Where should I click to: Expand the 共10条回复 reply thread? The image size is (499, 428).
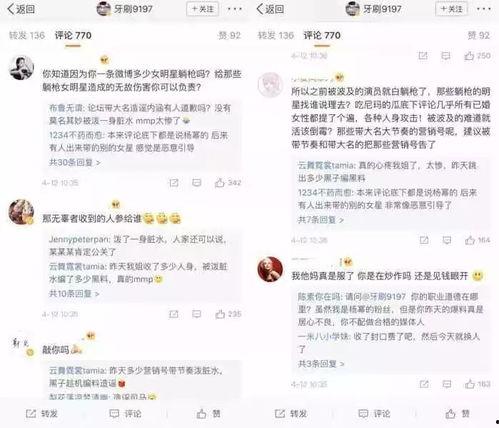point(74,294)
